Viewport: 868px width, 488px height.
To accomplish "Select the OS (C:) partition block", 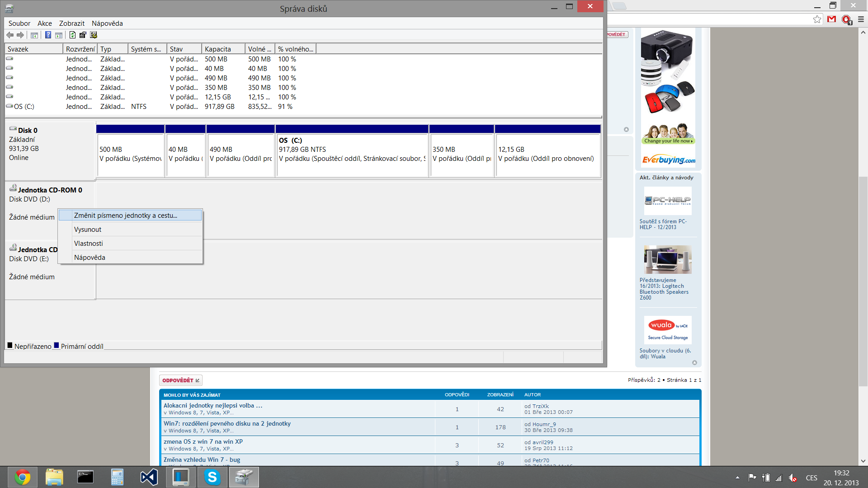I will [x=352, y=154].
